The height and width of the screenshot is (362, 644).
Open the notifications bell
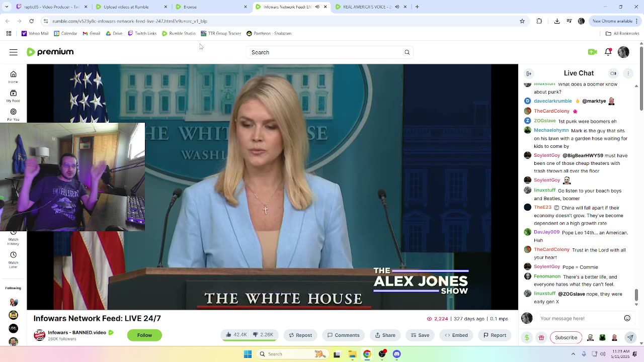point(608,52)
